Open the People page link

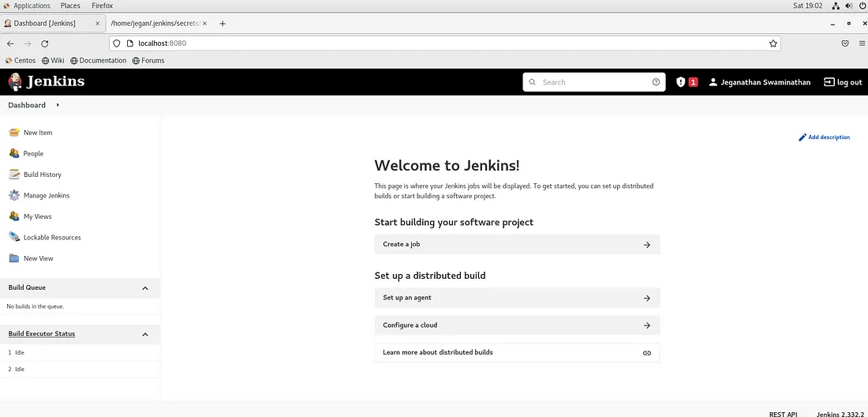click(x=33, y=154)
